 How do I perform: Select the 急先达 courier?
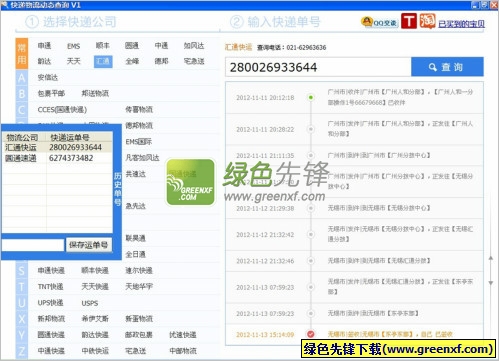point(135,206)
